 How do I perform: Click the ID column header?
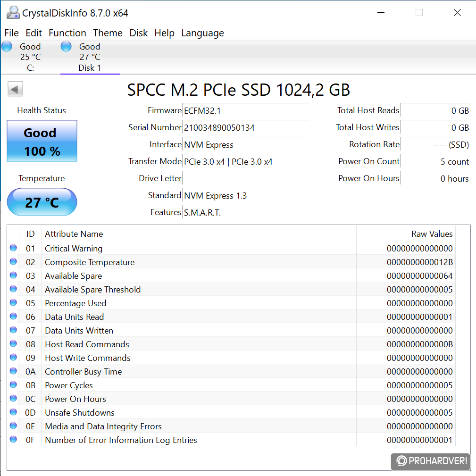[x=30, y=234]
